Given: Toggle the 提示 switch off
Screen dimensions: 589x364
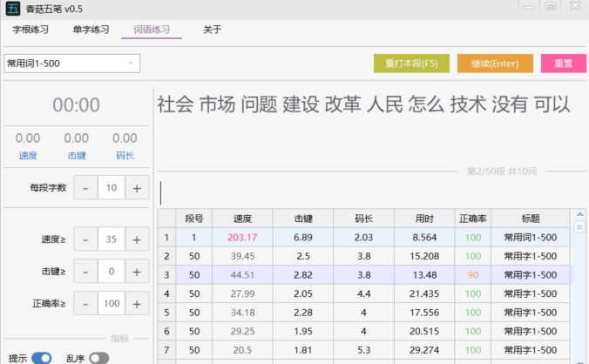Looking at the screenshot, I should click(41, 359).
